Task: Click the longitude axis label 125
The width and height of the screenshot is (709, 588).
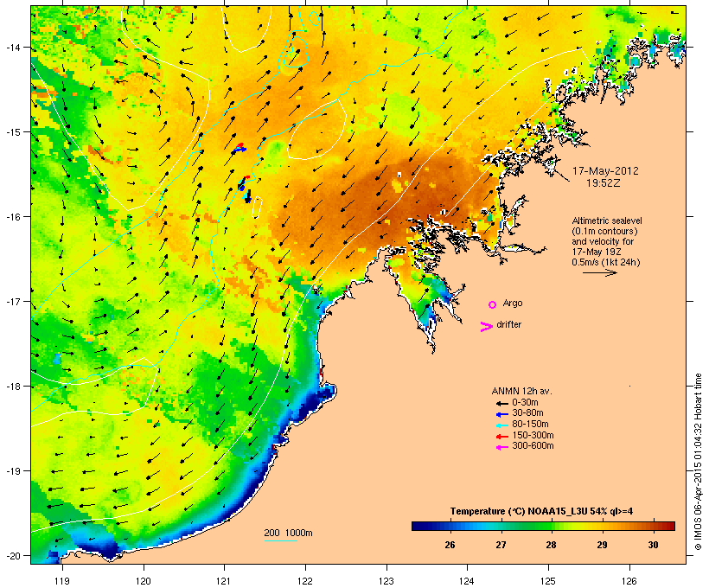Action: pos(548,581)
